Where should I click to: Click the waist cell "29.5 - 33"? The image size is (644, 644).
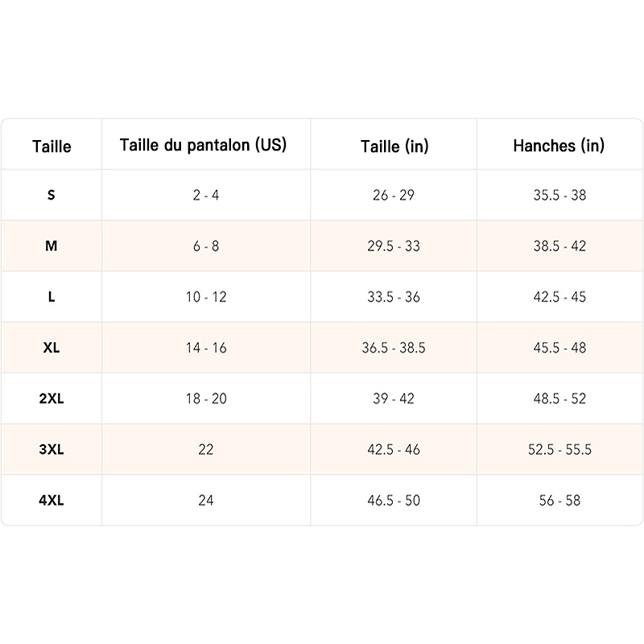tap(394, 246)
